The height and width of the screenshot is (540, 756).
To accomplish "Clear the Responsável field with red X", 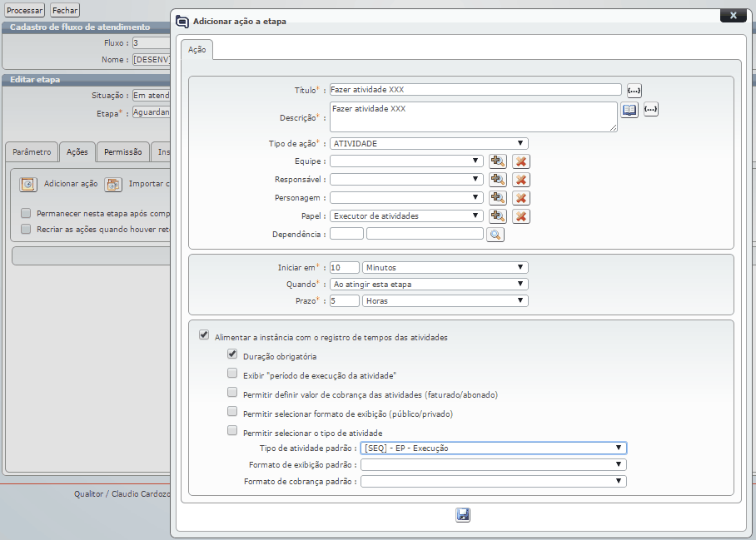I will 521,180.
